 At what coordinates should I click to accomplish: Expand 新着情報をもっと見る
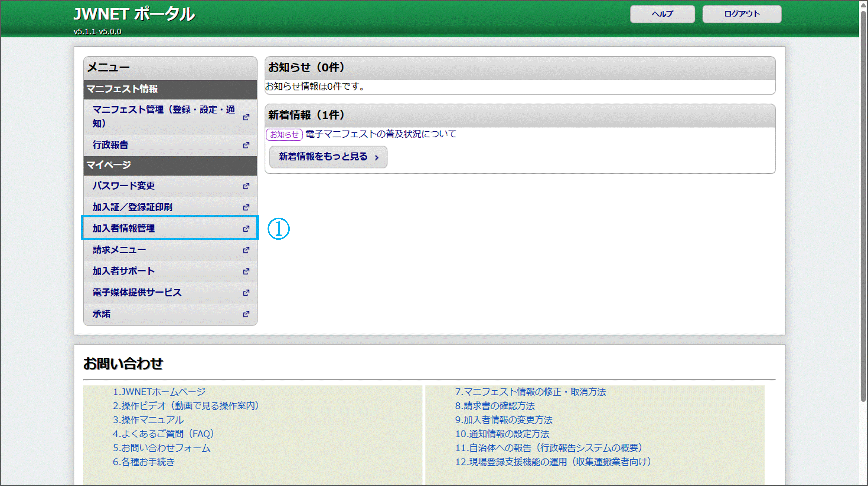pyautogui.click(x=328, y=157)
